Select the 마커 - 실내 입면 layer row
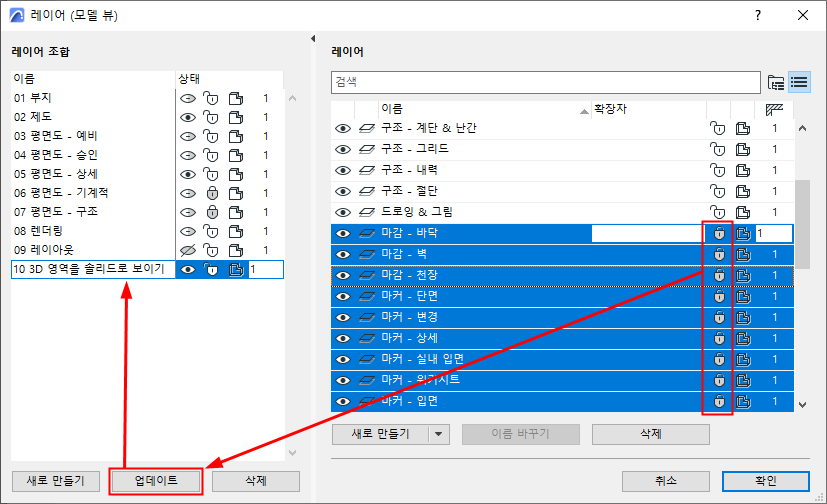827x504 pixels. pos(562,360)
